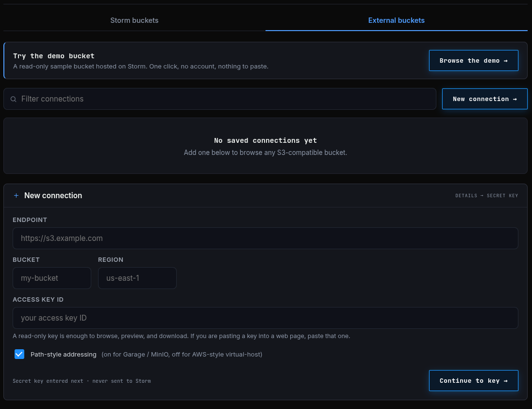Click the 'DETAILS → SECRET KEY' step indicator
The width and height of the screenshot is (532, 409).
[486, 195]
